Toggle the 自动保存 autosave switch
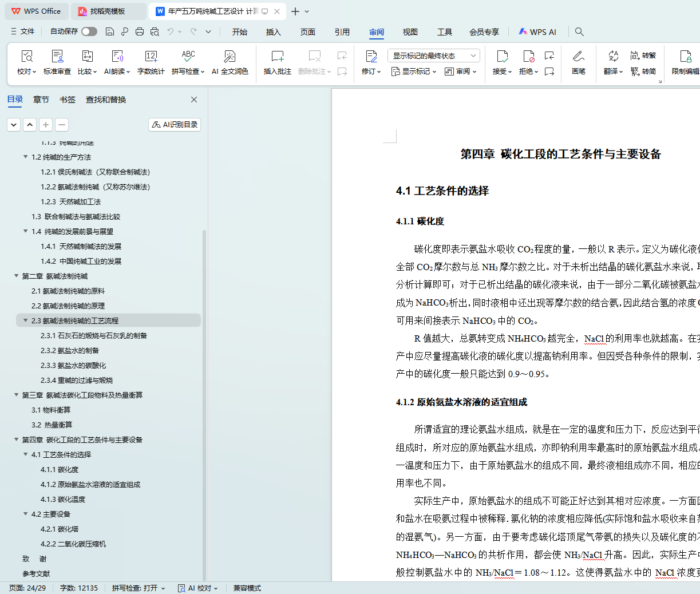 [89, 31]
